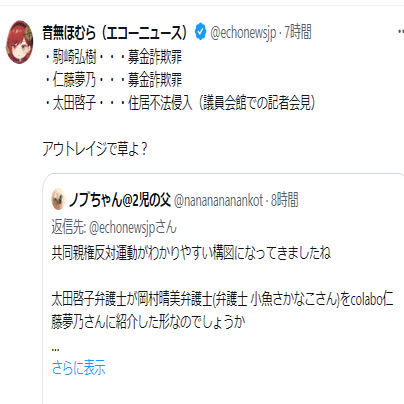Open the 8時間 timestamp in quoted tweet

tap(284, 200)
